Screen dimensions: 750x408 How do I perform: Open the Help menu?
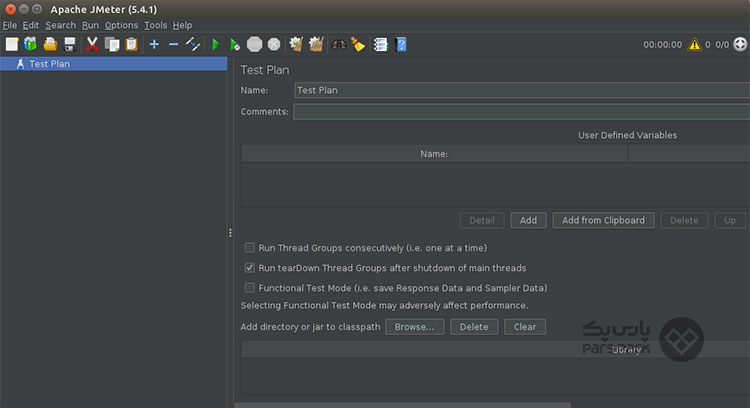pyautogui.click(x=182, y=25)
